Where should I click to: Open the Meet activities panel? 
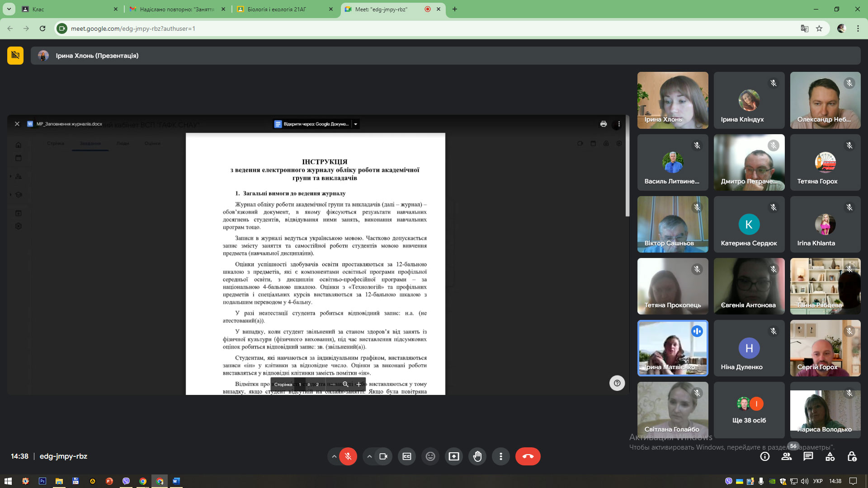point(830,456)
